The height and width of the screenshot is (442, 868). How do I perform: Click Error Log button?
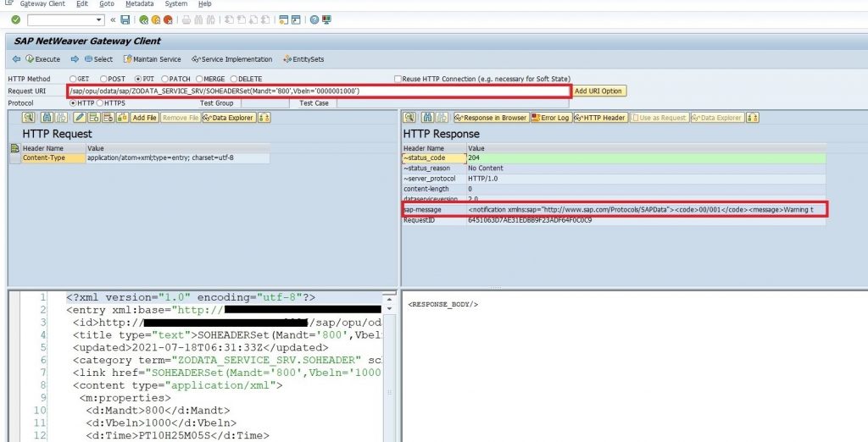pyautogui.click(x=550, y=118)
